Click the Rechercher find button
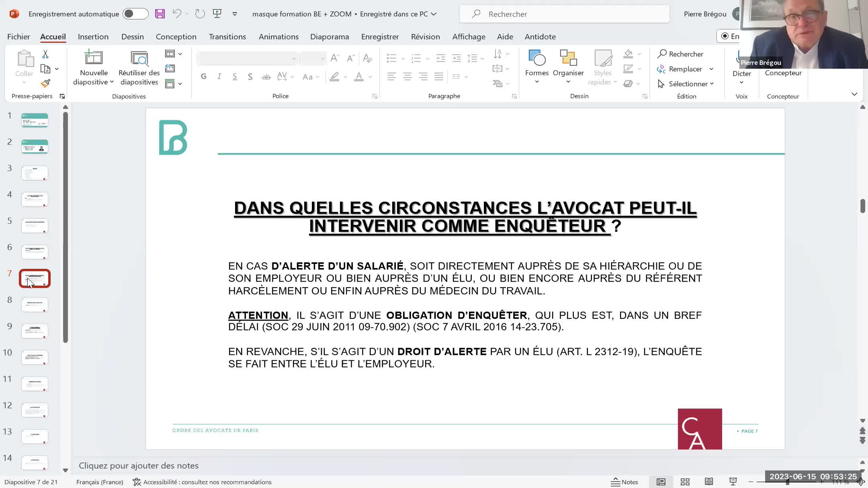This screenshot has width=868, height=488. coord(680,54)
